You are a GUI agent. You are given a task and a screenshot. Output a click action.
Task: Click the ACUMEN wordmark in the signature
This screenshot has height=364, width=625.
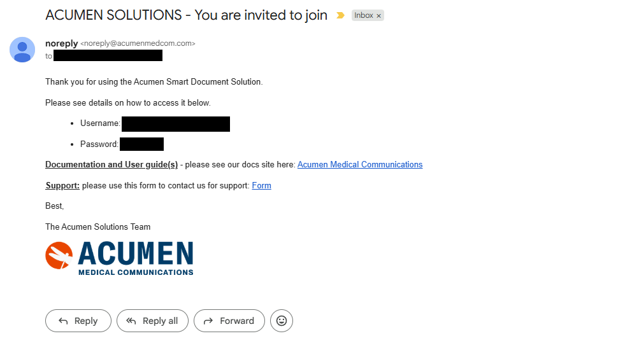[x=135, y=253]
